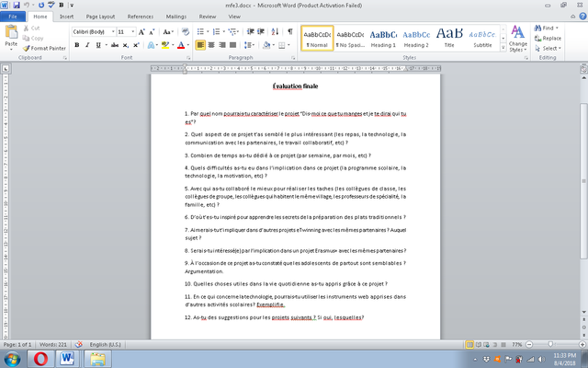Apply the Heading 1 style
The image size is (588, 368).
[x=383, y=39]
